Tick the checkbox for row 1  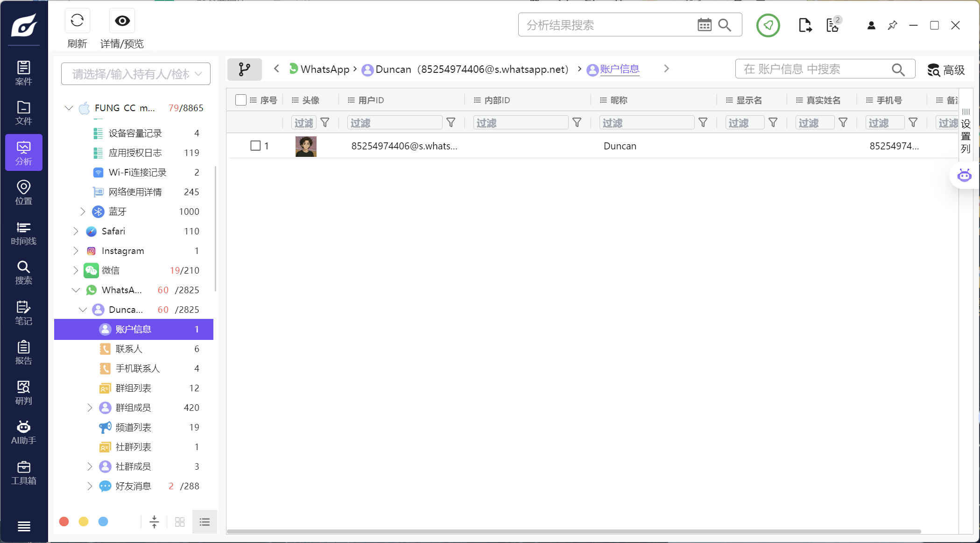[255, 146]
